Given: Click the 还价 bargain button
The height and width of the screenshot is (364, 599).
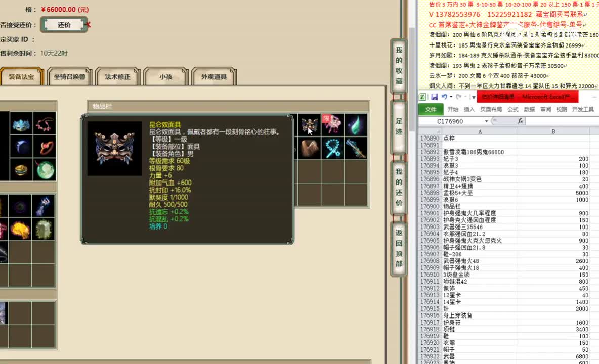Looking at the screenshot, I should 64,25.
